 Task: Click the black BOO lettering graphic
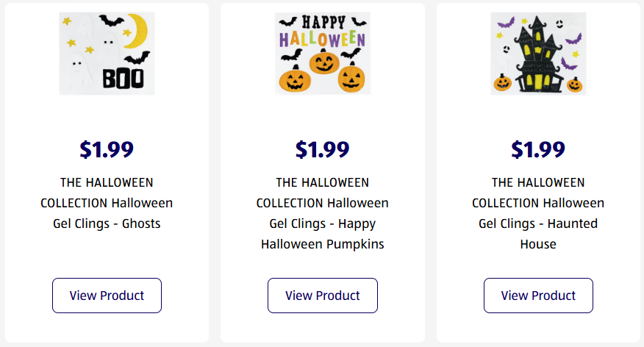123,78
